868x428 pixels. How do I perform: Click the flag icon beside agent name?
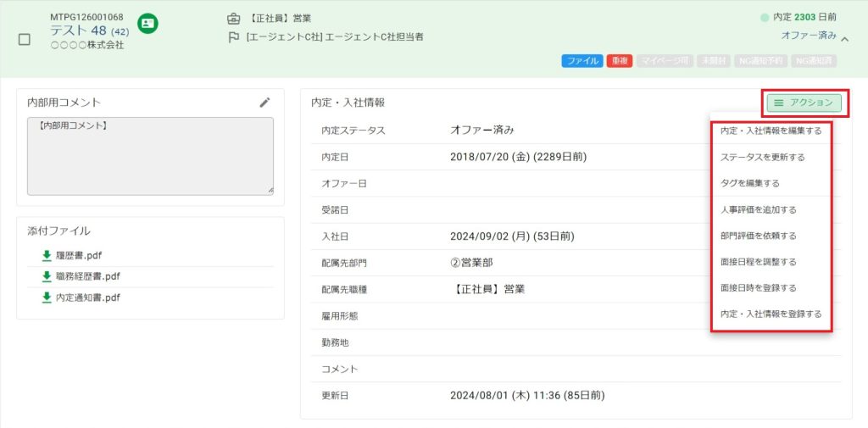[234, 37]
